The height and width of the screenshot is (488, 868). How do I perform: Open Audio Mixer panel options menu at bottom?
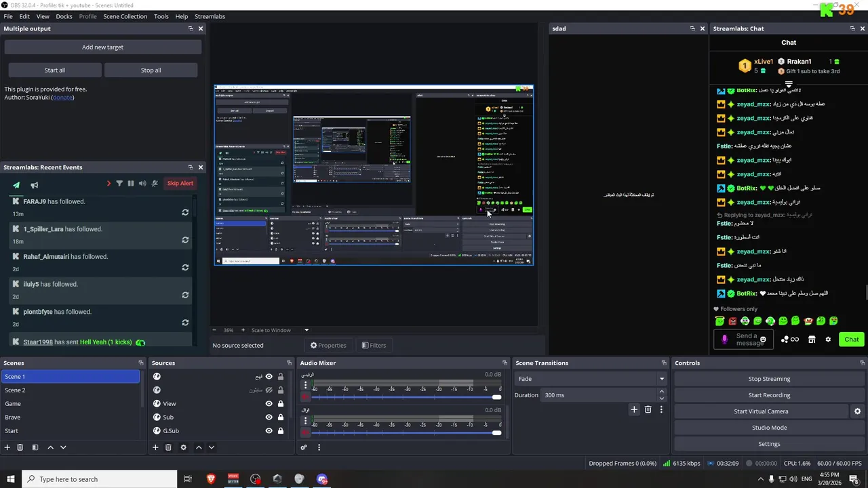pyautogui.click(x=319, y=447)
